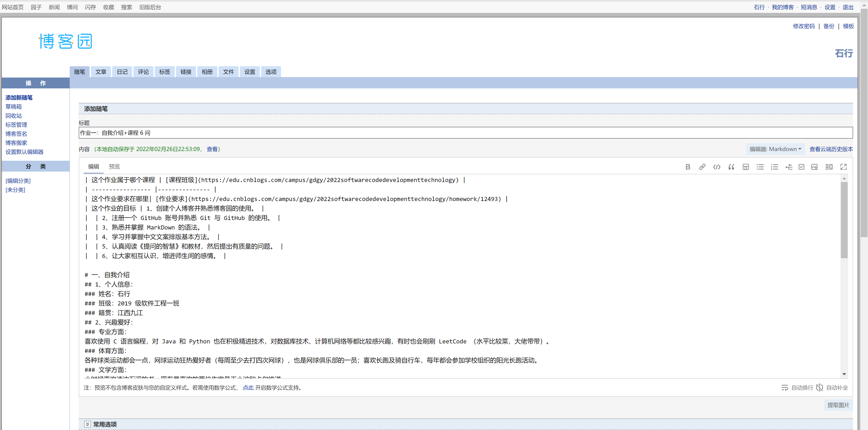Expand the 常用选项 section
The height and width of the screenshot is (430, 868).
(x=88, y=424)
